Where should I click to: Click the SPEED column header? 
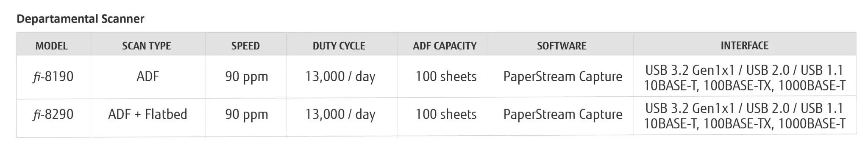pos(245,46)
